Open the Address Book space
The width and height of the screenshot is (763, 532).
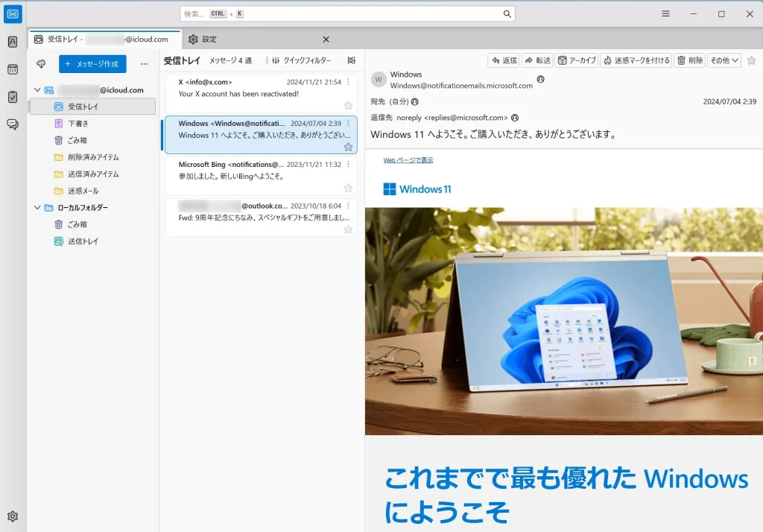click(x=13, y=42)
